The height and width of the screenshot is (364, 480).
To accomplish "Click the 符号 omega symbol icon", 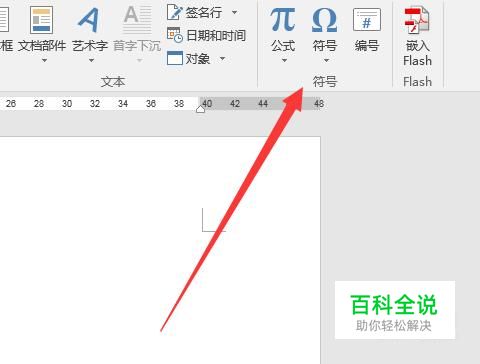I will point(324,20).
